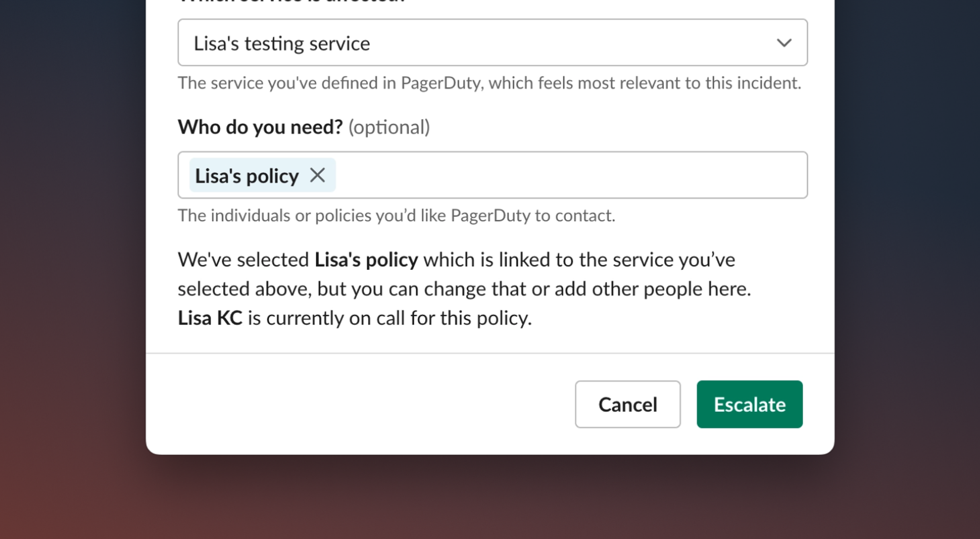Viewport: 980px width, 539px height.
Task: Click the "Who do you need?" label
Action: click(260, 127)
